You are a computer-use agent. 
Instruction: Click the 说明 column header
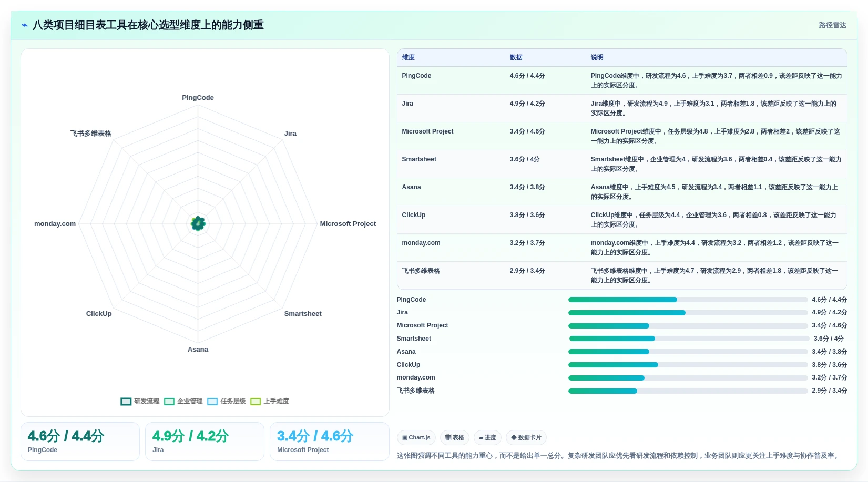[597, 57]
